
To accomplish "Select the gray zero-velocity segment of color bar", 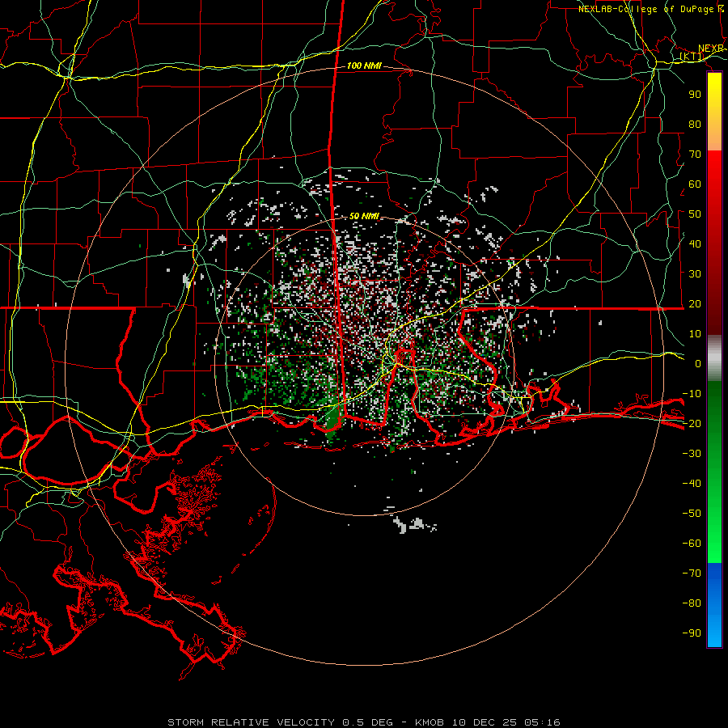I will click(x=714, y=358).
